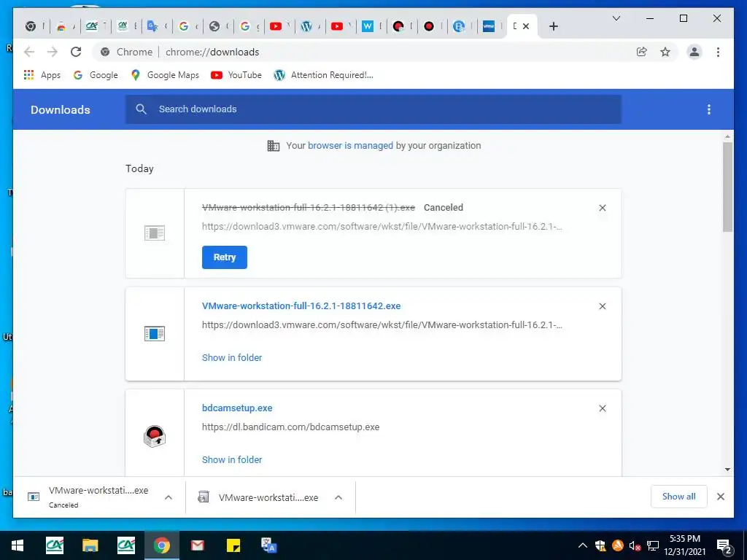Open the 'browser is managed' link

350,146
